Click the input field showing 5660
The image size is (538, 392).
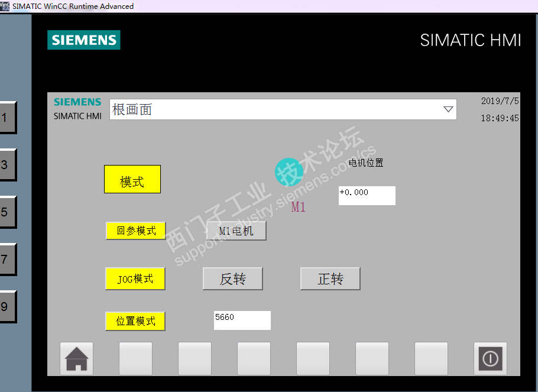click(242, 320)
